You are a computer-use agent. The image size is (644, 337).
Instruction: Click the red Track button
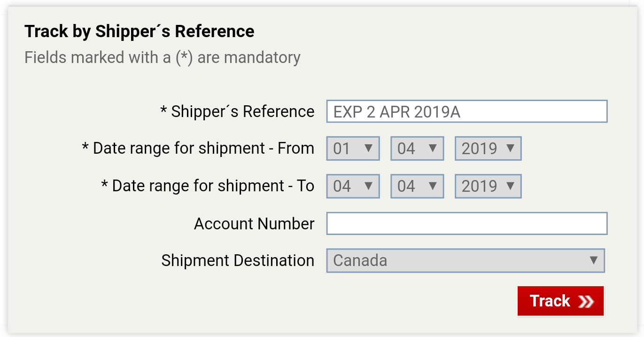point(561,301)
